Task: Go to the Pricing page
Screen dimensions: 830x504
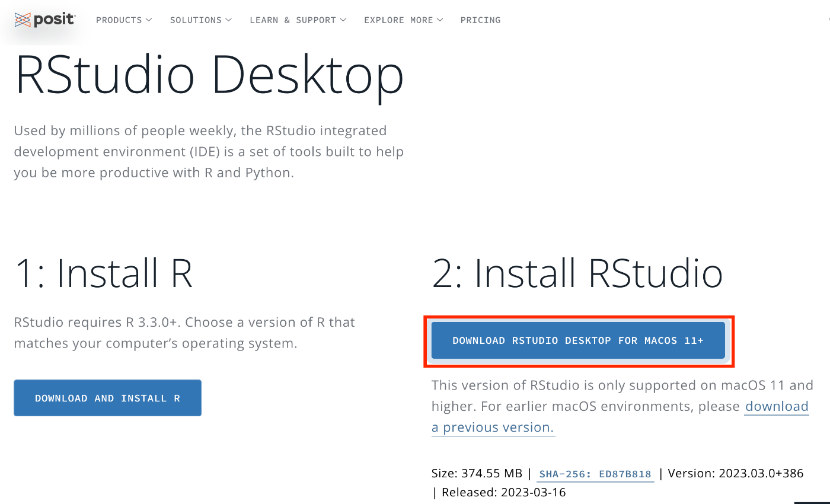Action: point(480,20)
